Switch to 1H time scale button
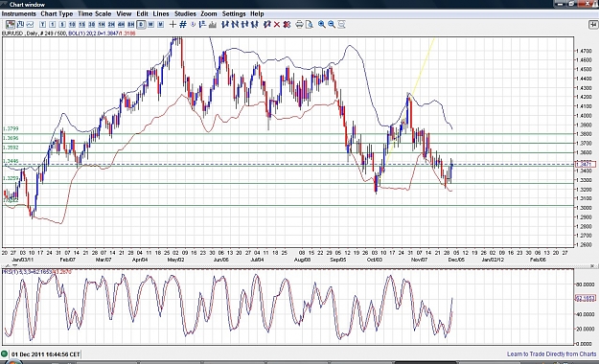Image resolution: width=599 pixels, height=364 pixels. coord(102,25)
